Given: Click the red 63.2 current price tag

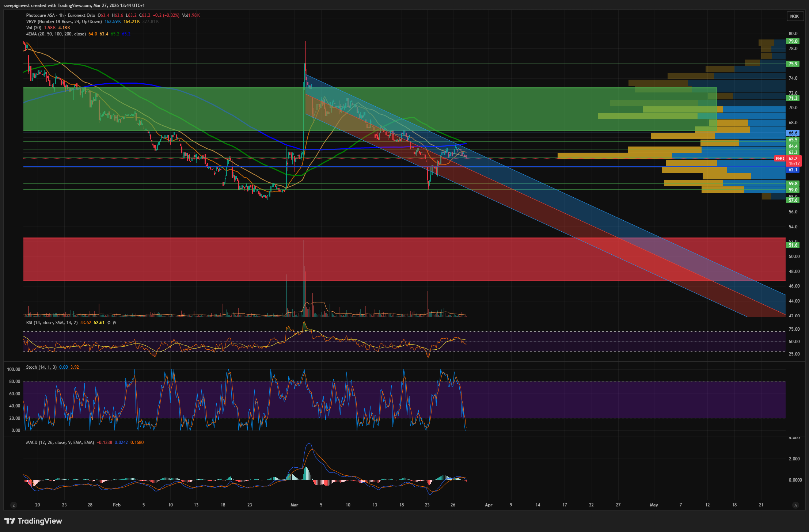Looking at the screenshot, I should [793, 159].
